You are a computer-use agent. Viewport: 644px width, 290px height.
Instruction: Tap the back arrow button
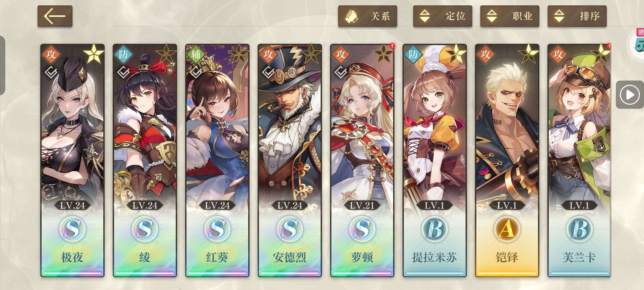point(55,16)
